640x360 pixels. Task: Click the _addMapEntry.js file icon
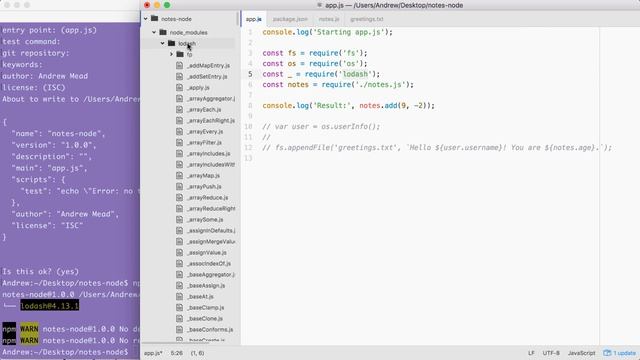point(179,65)
